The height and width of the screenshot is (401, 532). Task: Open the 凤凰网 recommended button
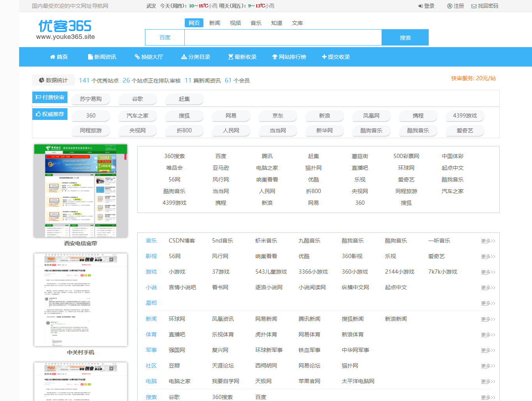point(371,116)
